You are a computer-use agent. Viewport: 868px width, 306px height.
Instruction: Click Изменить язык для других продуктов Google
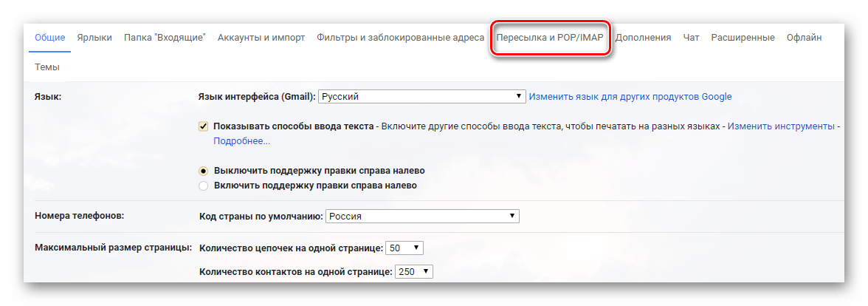(630, 96)
